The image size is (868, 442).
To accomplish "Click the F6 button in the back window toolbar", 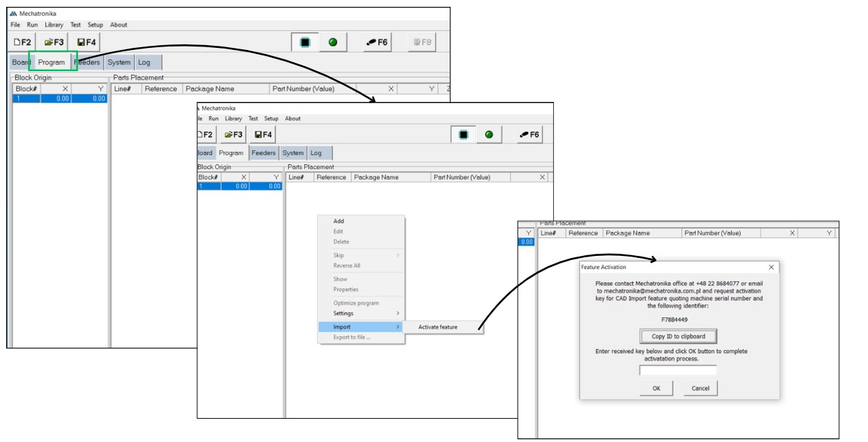I will (x=377, y=42).
